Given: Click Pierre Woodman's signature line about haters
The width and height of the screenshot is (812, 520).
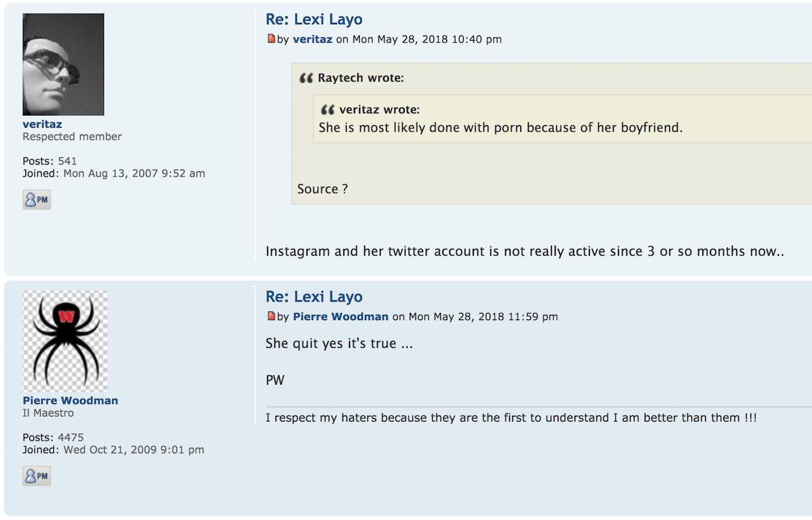Looking at the screenshot, I should click(x=511, y=418).
